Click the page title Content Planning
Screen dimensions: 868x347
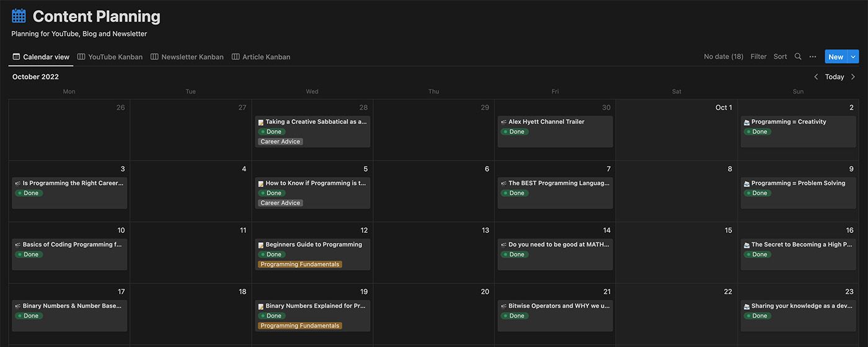pyautogui.click(x=97, y=16)
